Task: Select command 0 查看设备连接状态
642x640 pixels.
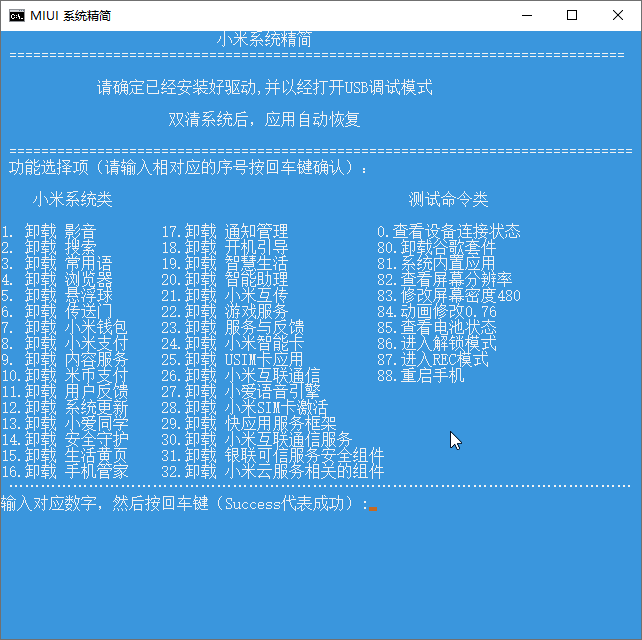Action: coord(449,232)
